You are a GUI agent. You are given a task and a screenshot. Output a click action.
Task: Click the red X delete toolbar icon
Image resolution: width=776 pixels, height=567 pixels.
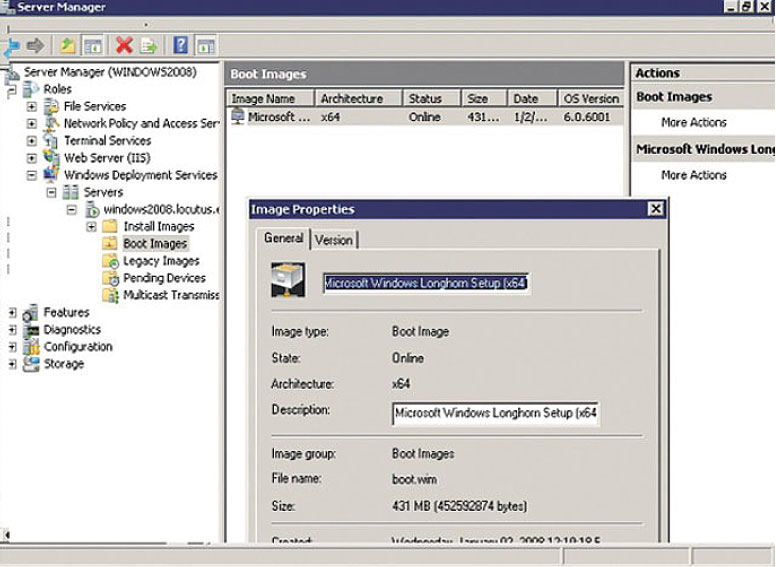click(x=124, y=46)
